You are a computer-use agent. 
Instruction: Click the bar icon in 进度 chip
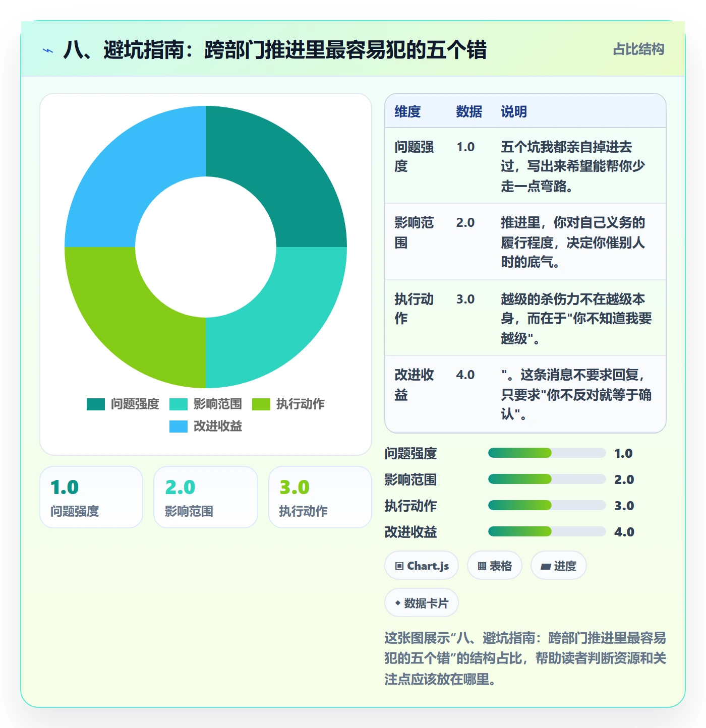click(546, 567)
